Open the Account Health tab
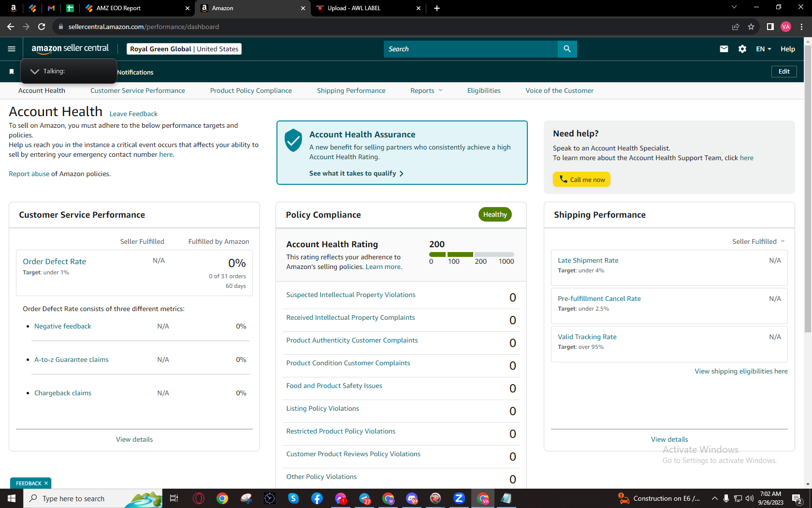Screen dimensions: 812x508 42,90
